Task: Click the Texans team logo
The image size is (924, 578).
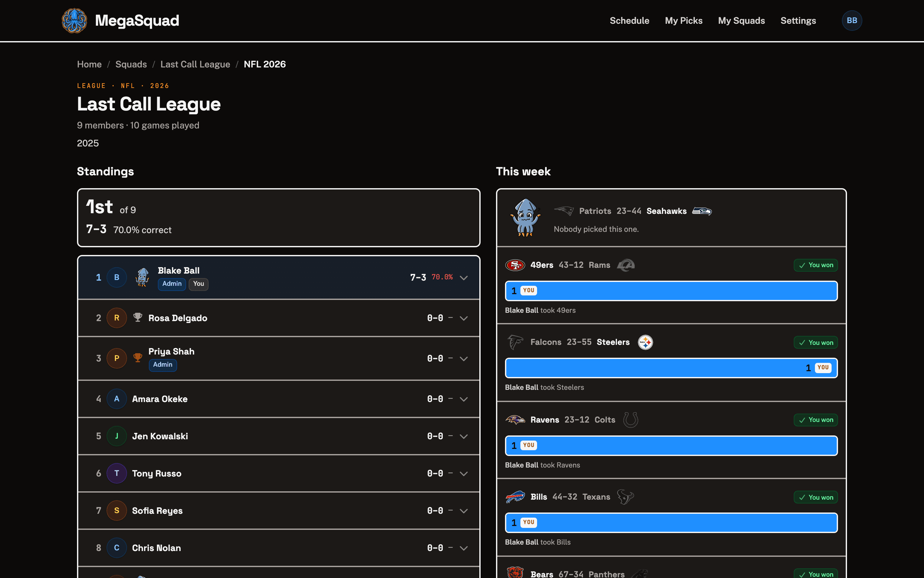Action: tap(625, 497)
